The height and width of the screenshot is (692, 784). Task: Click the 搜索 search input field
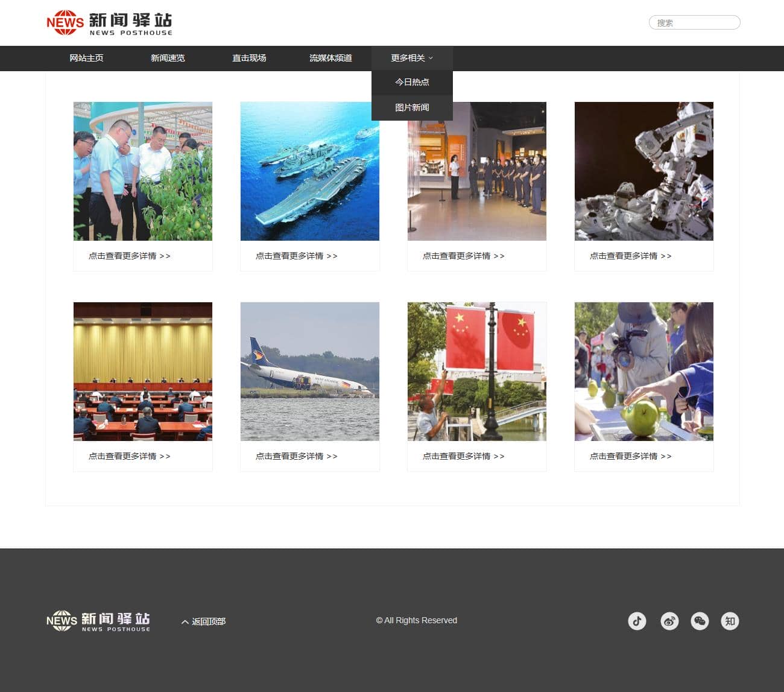point(694,23)
